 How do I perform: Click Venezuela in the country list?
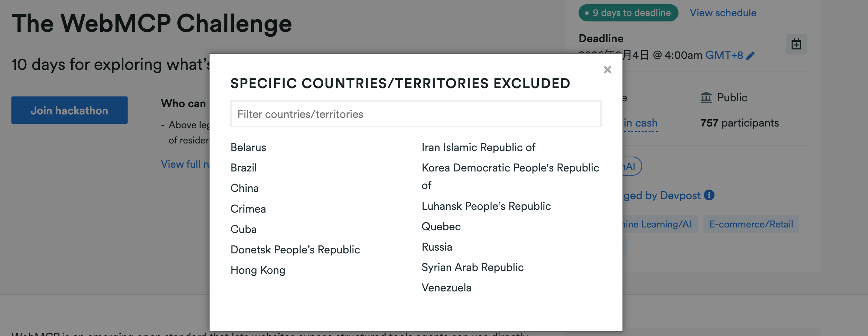click(446, 288)
